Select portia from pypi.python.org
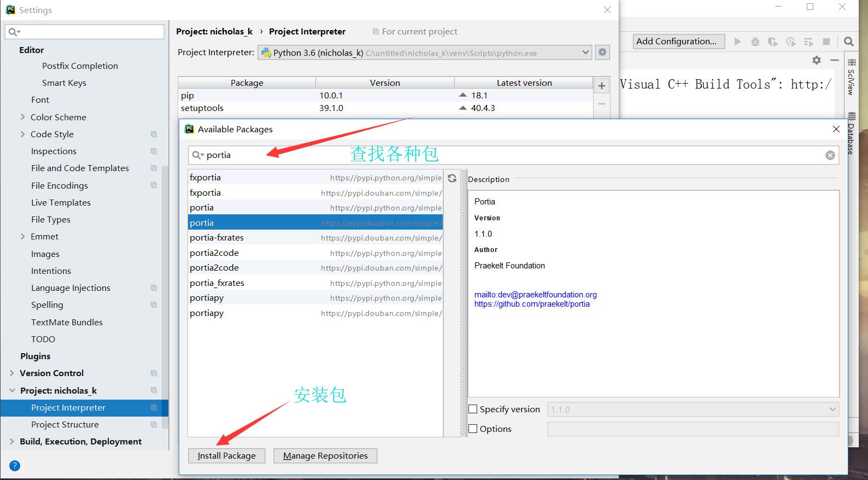This screenshot has width=868, height=480. tap(315, 208)
